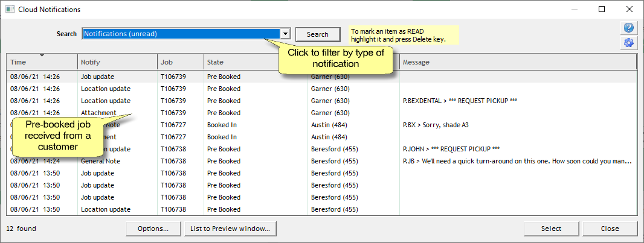Image resolution: width=644 pixels, height=243 pixels.
Task: Select the General Note row for T106738
Action: tap(242, 161)
